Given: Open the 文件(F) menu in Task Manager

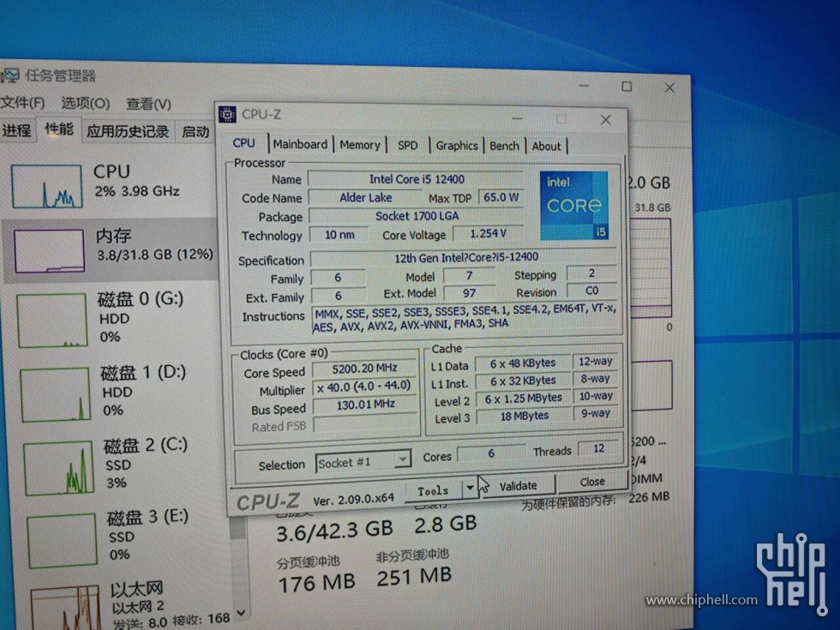Looking at the screenshot, I should coord(22,102).
